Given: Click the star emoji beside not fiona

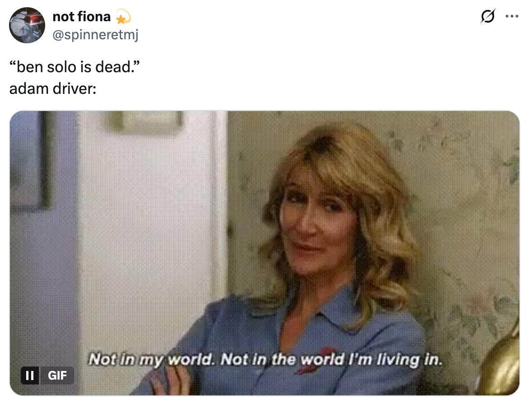Looking at the screenshot, I should [x=123, y=17].
